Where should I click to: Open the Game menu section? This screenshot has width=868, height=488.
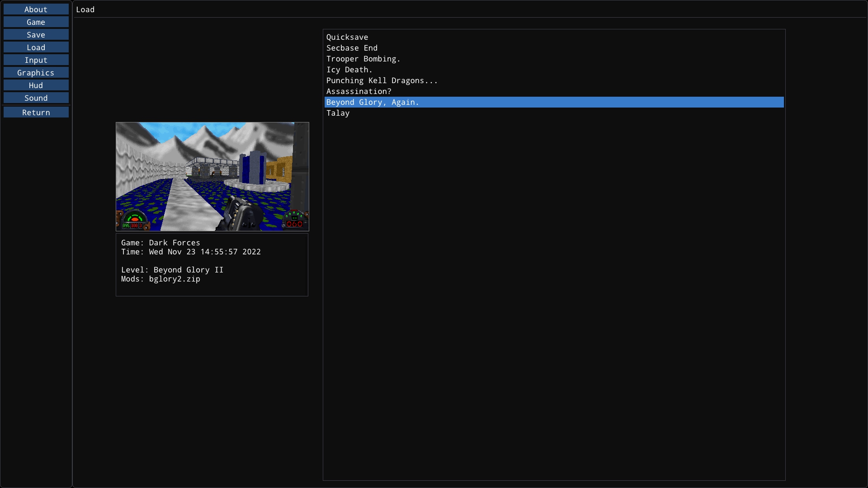[36, 21]
